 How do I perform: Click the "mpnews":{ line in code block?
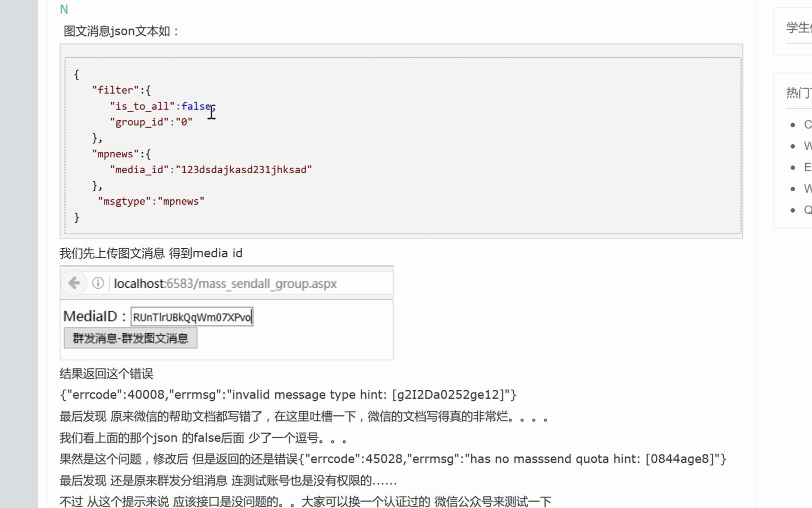click(x=121, y=154)
